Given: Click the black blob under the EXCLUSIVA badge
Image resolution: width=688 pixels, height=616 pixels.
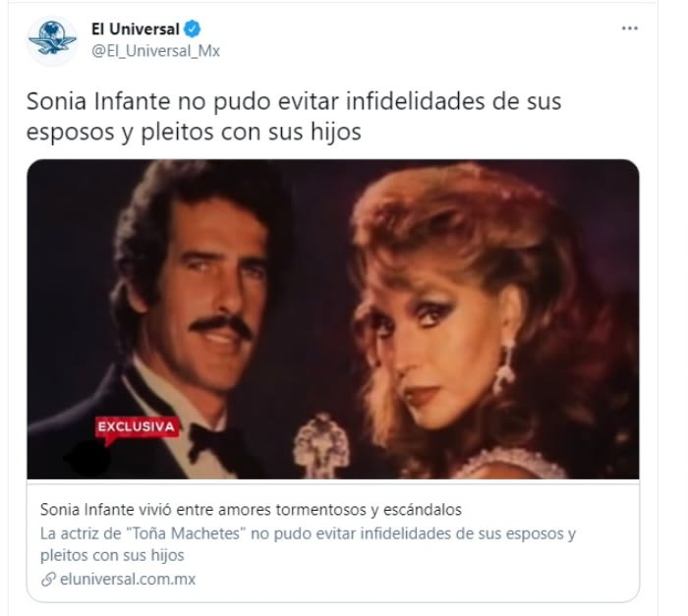Looking at the screenshot, I should point(86,460).
